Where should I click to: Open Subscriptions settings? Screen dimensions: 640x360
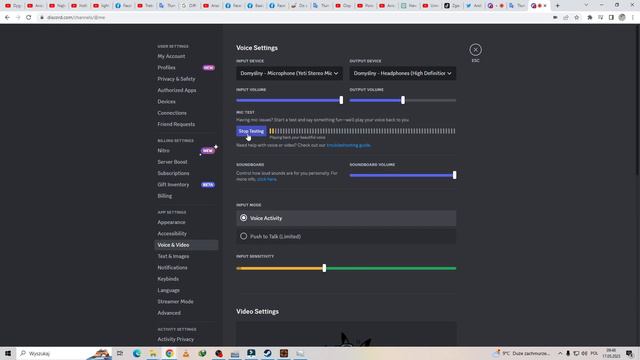coord(173,173)
